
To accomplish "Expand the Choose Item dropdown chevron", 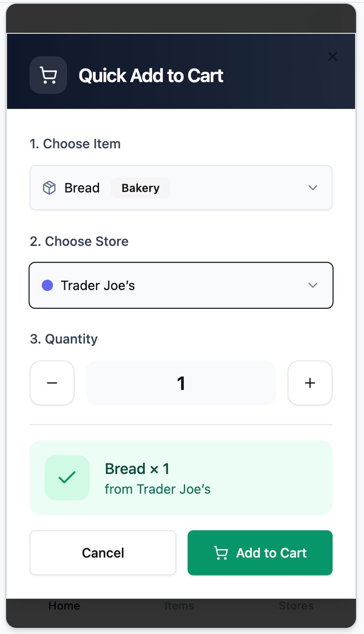I will point(313,188).
